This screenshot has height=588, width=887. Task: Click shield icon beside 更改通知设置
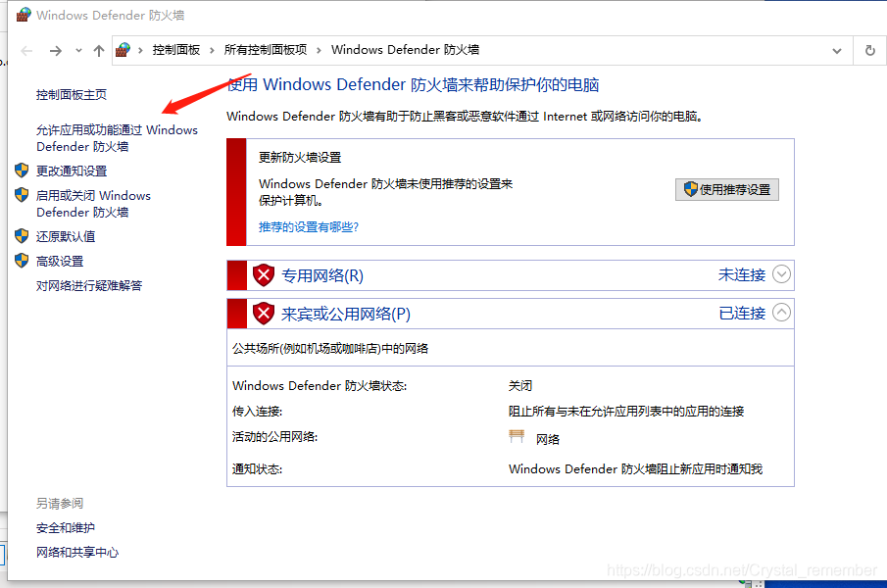[22, 171]
